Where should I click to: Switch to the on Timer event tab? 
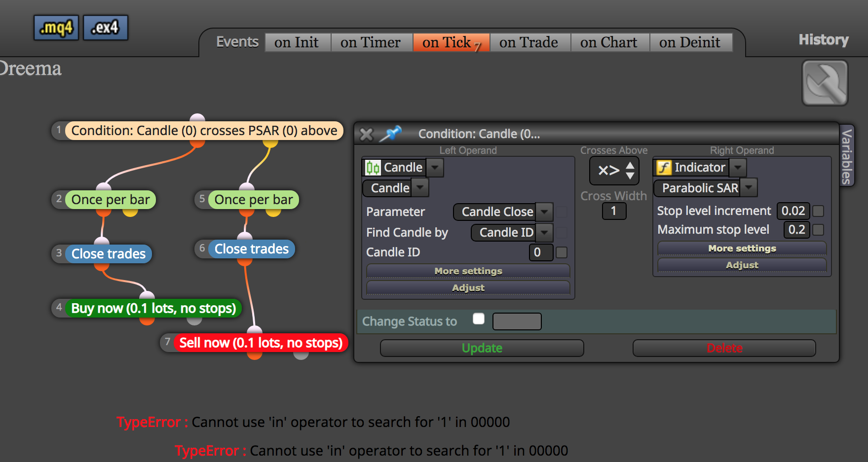(371, 42)
